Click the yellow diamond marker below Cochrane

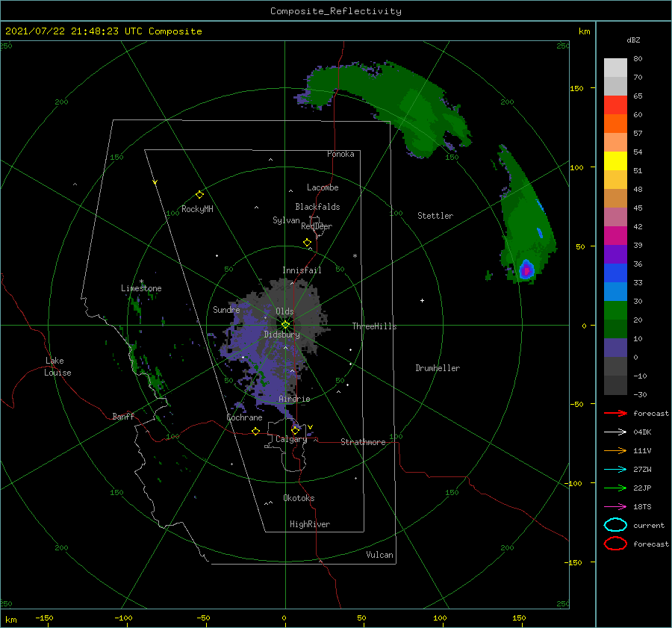tap(256, 431)
